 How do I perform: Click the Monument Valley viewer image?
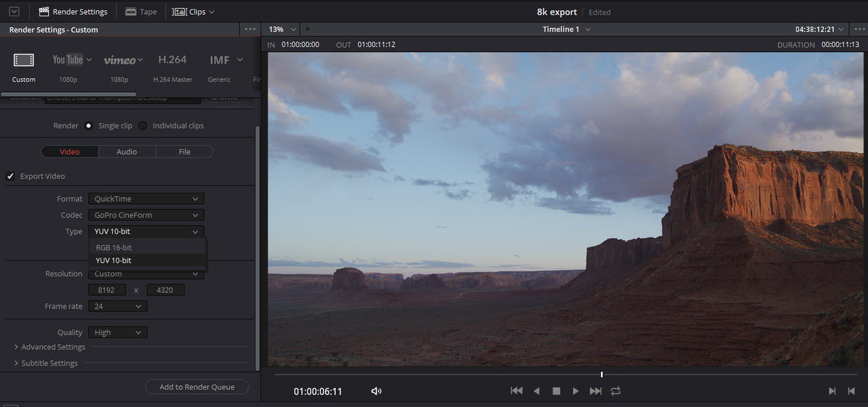(x=566, y=209)
